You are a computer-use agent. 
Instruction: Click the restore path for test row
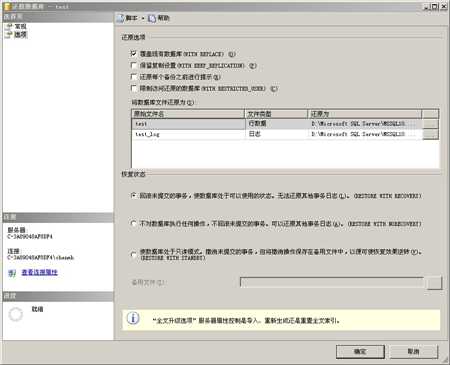pyautogui.click(x=365, y=124)
